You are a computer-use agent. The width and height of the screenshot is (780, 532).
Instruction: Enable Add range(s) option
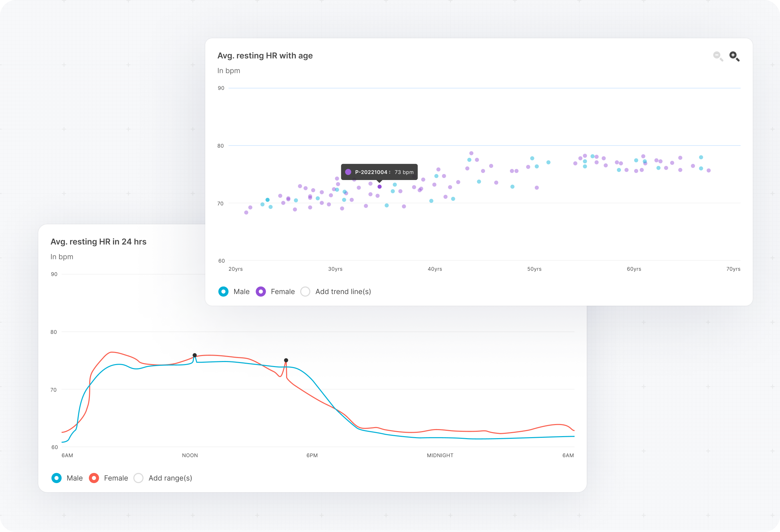coord(138,478)
